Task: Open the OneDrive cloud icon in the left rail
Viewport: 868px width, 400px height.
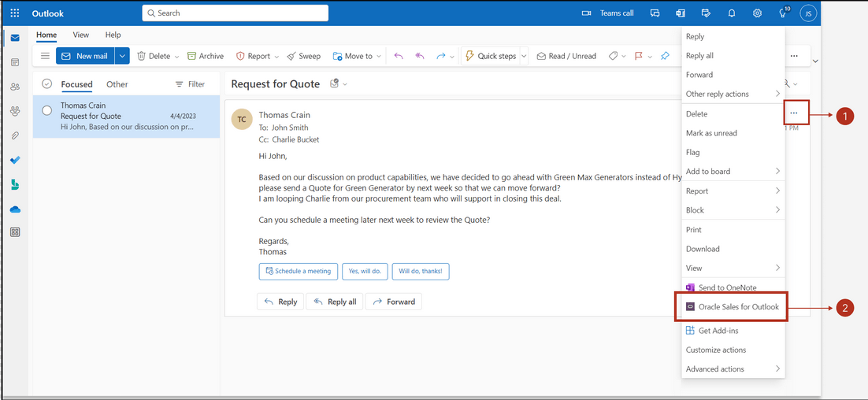Action: pyautogui.click(x=15, y=209)
